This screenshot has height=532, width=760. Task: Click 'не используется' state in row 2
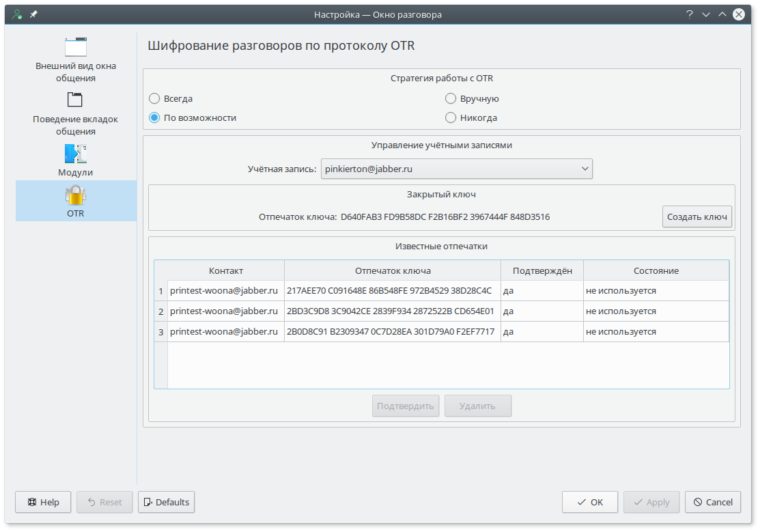[x=656, y=311]
